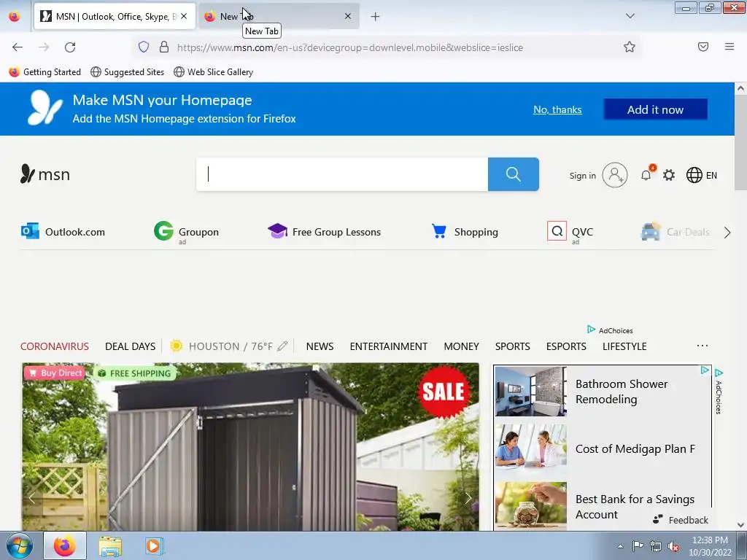Open the Getting Started bookmark
747x560 pixels.
44,72
